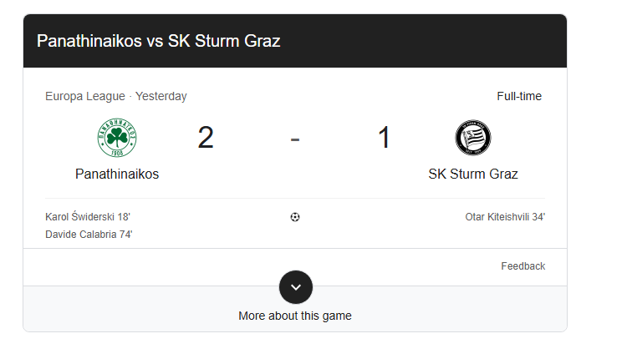Click the Panathinaikos club crest logo

(x=117, y=138)
